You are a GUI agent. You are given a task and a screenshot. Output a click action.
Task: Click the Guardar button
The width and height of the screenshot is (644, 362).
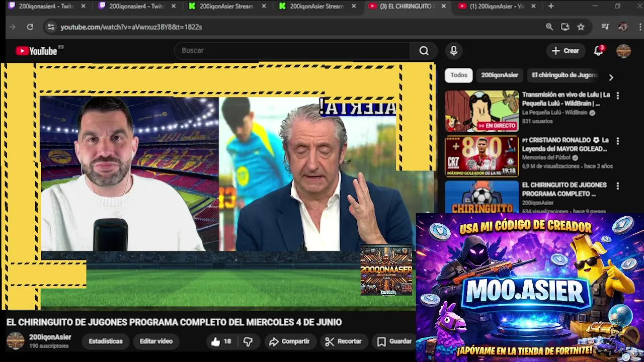(394, 341)
